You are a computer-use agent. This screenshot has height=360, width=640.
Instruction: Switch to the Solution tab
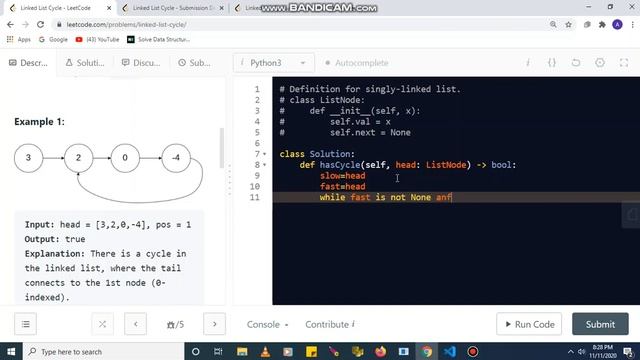pyautogui.click(x=85, y=63)
